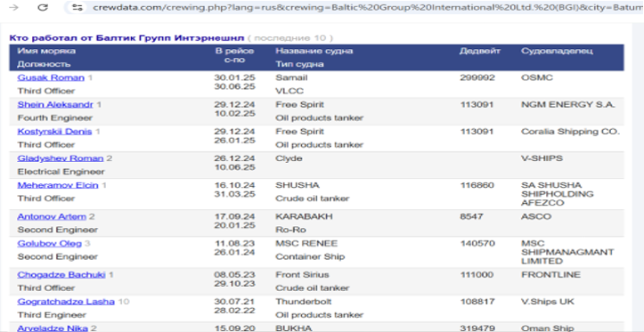Reload the page with refresh icon

[x=43, y=8]
